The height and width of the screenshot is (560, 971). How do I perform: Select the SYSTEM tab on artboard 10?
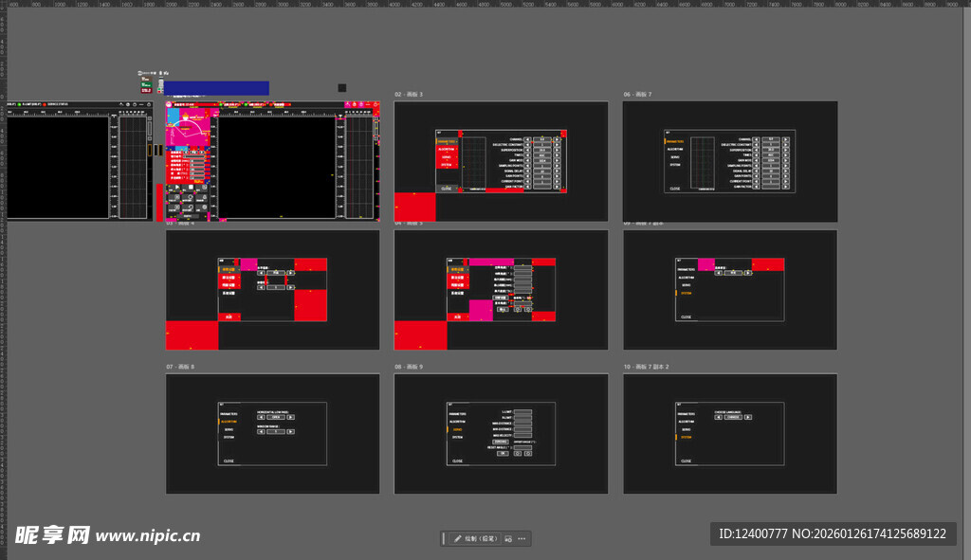(686, 438)
